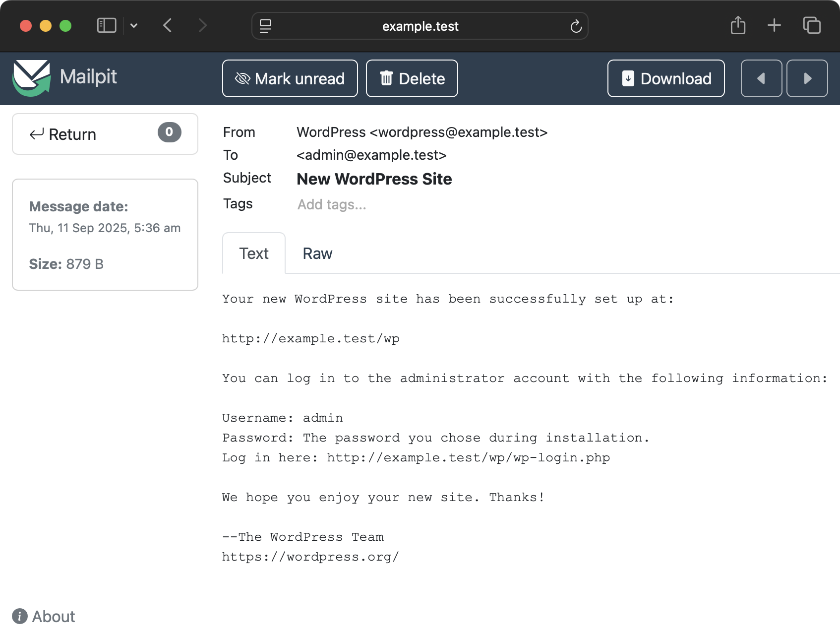This screenshot has width=840, height=636.
Task: Select the Text tab
Action: [x=253, y=253]
